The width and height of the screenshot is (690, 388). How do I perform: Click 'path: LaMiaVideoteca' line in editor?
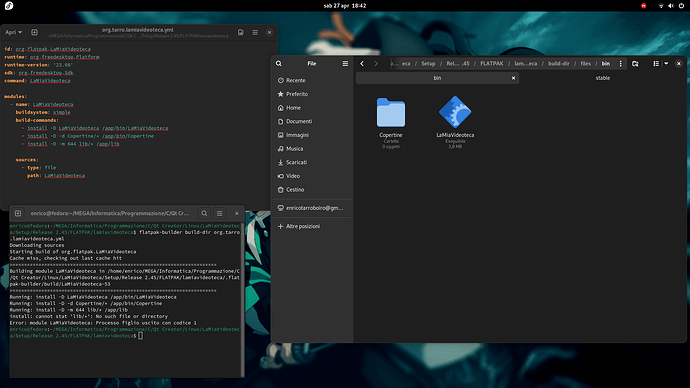point(56,176)
